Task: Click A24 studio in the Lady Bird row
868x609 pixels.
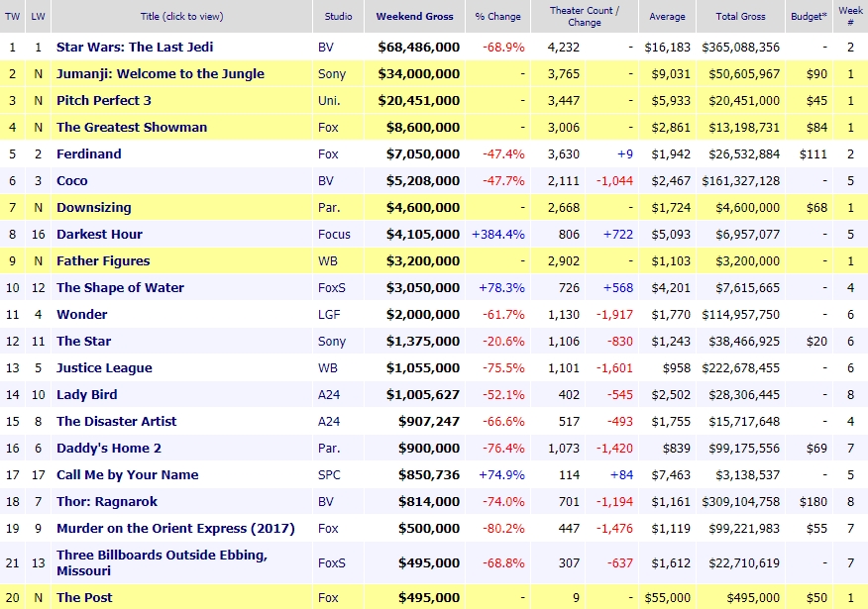Action: (x=329, y=394)
